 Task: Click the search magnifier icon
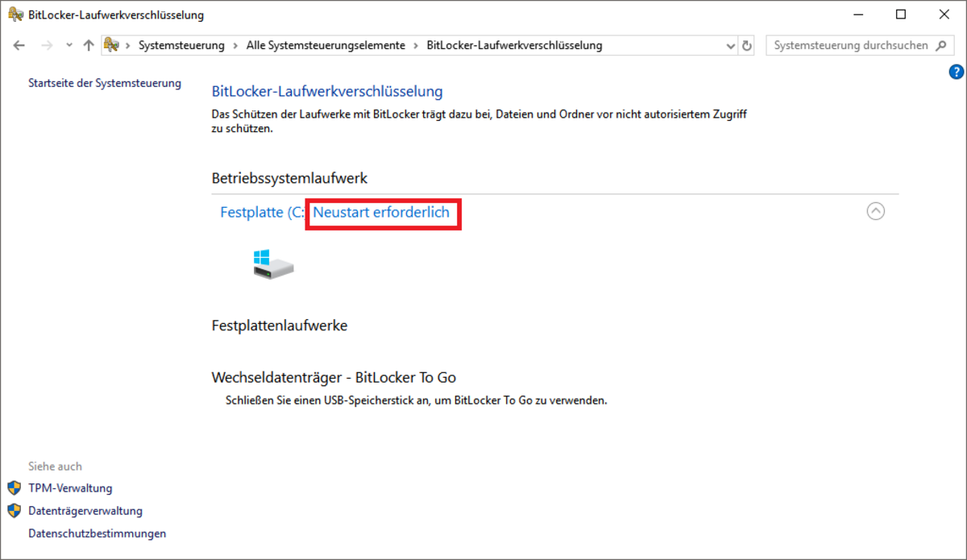[940, 46]
